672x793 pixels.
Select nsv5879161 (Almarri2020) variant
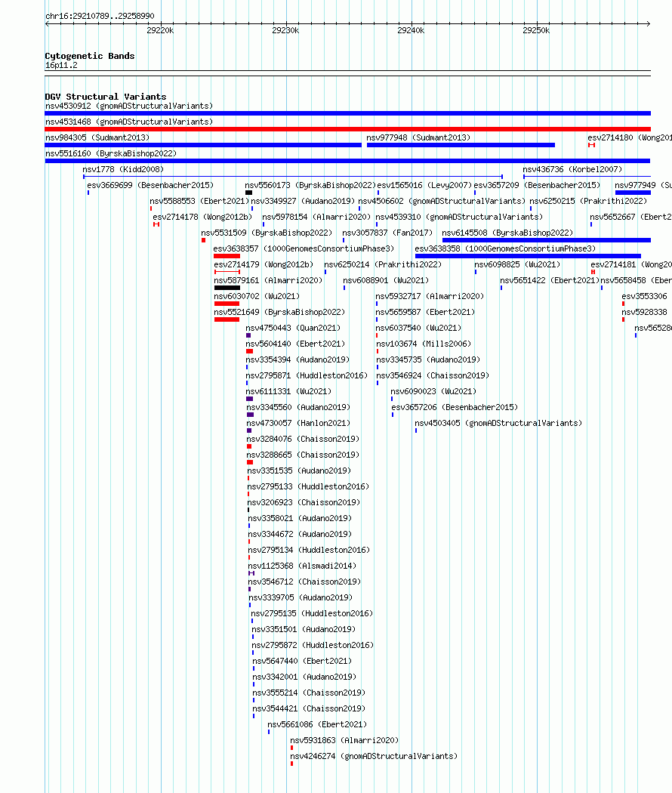pyautogui.click(x=268, y=280)
